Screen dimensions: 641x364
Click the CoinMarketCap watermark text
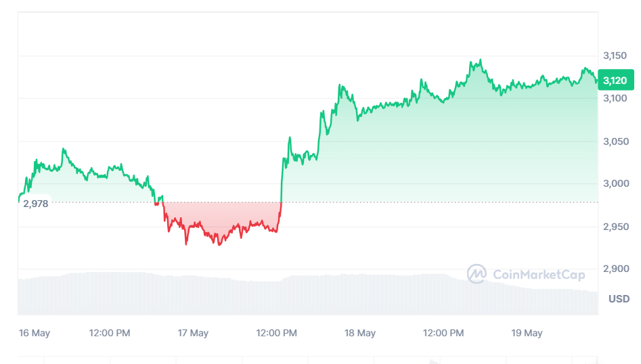pos(539,275)
